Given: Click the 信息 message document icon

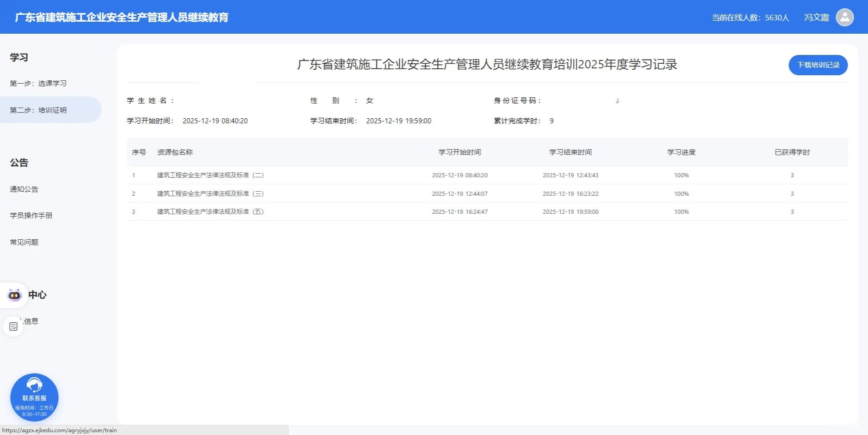Looking at the screenshot, I should coord(13,326).
